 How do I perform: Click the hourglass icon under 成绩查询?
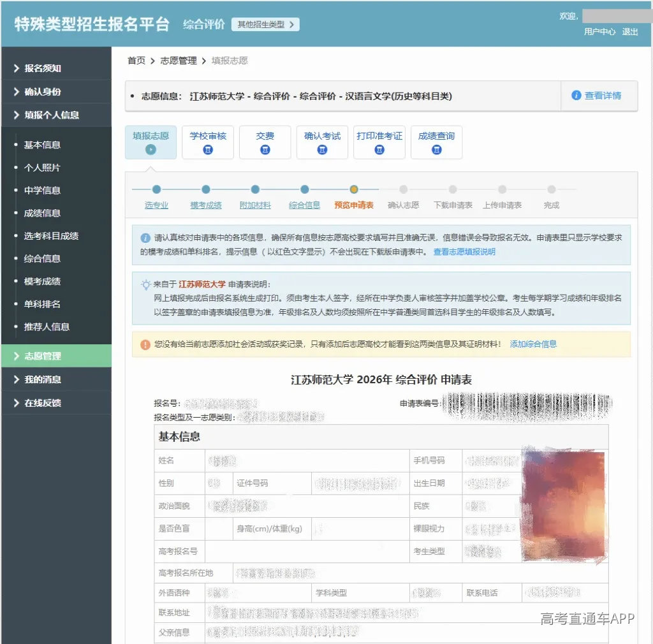[x=436, y=149]
